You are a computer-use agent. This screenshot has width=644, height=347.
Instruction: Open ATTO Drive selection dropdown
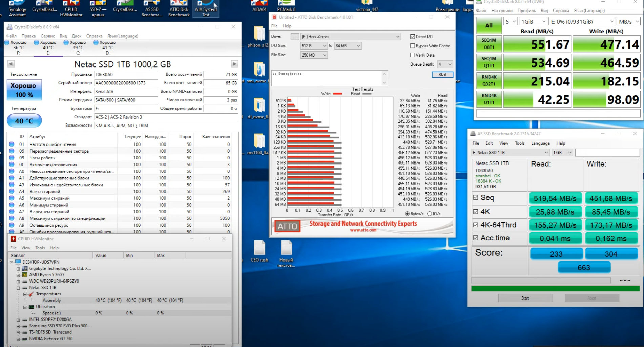351,37
